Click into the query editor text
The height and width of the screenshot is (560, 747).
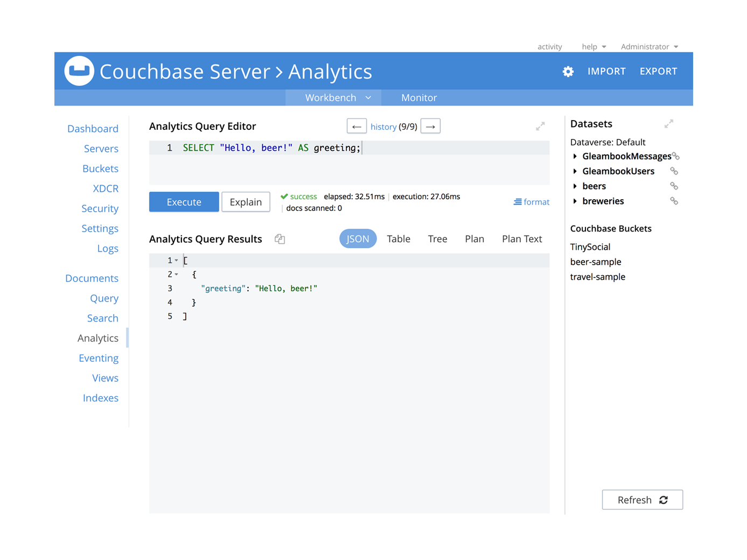tap(271, 148)
